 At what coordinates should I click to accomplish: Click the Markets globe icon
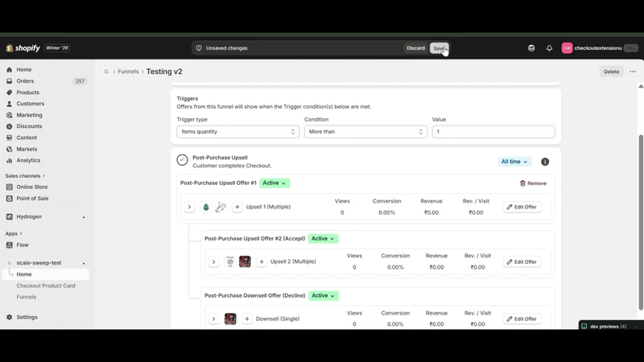pos(10,149)
